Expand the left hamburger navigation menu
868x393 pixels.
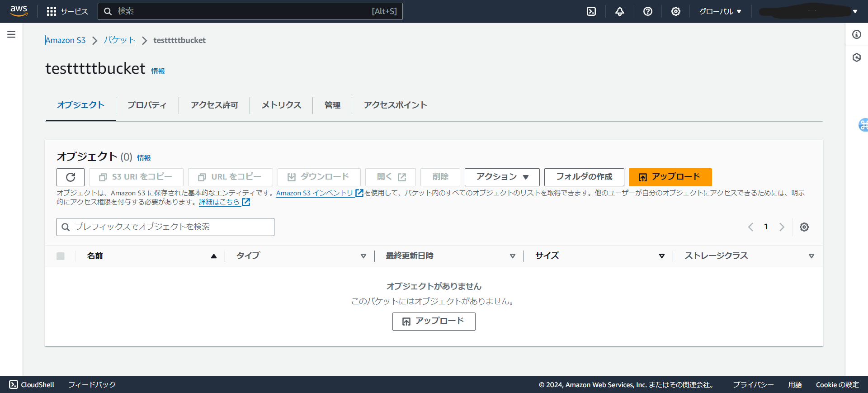click(11, 34)
